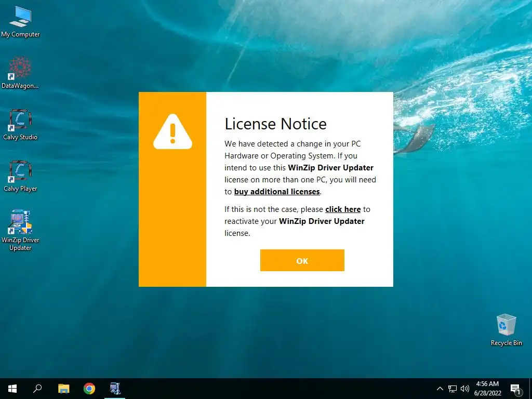Select the Calvy Studio desktop shortcut
The image size is (532, 399).
20,125
